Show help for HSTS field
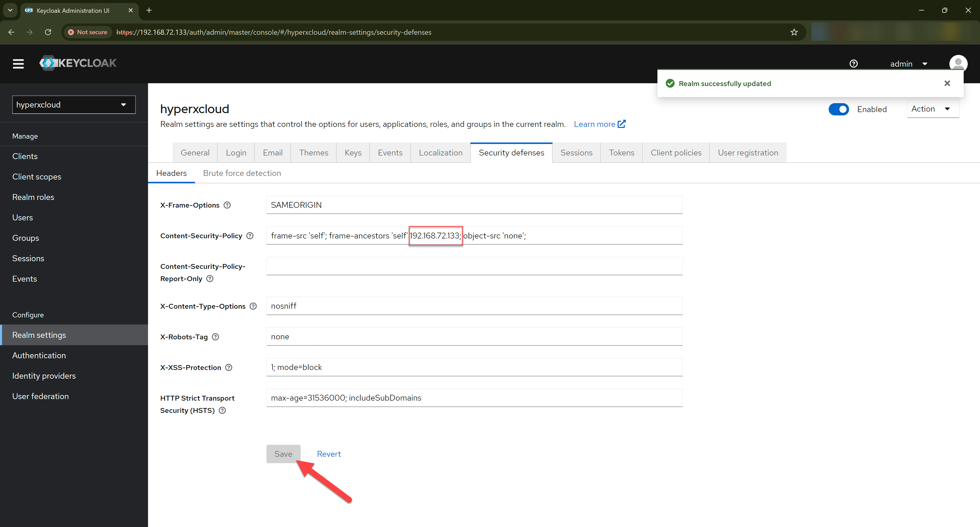980x527 pixels. pos(223,410)
